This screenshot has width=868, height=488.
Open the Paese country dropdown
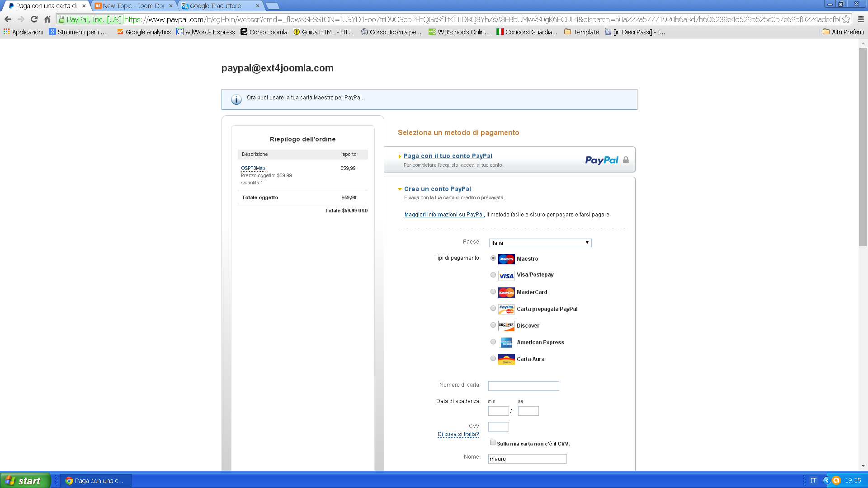pyautogui.click(x=540, y=243)
